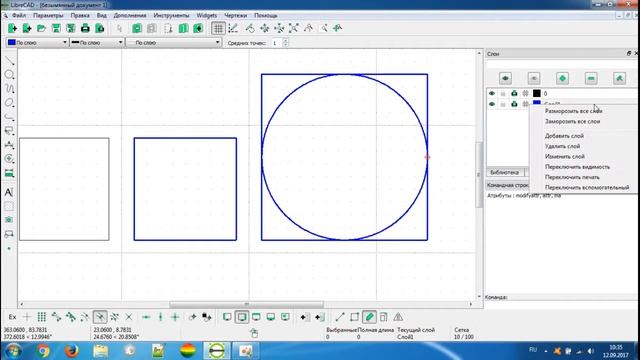
Task: Click the auto zoom icon
Action: (x=293, y=28)
